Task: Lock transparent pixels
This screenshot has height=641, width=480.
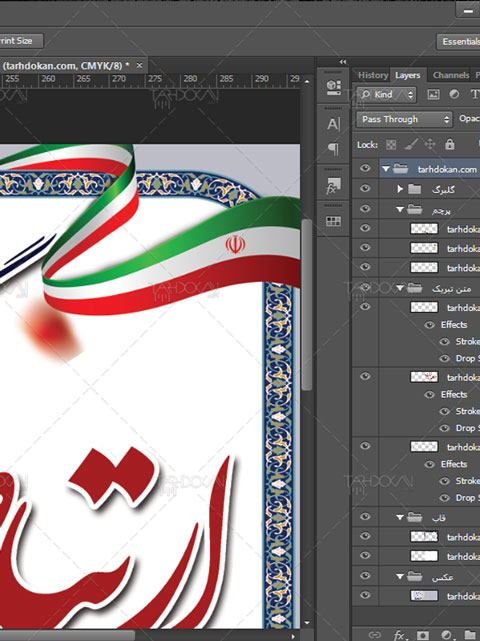Action: (391, 145)
